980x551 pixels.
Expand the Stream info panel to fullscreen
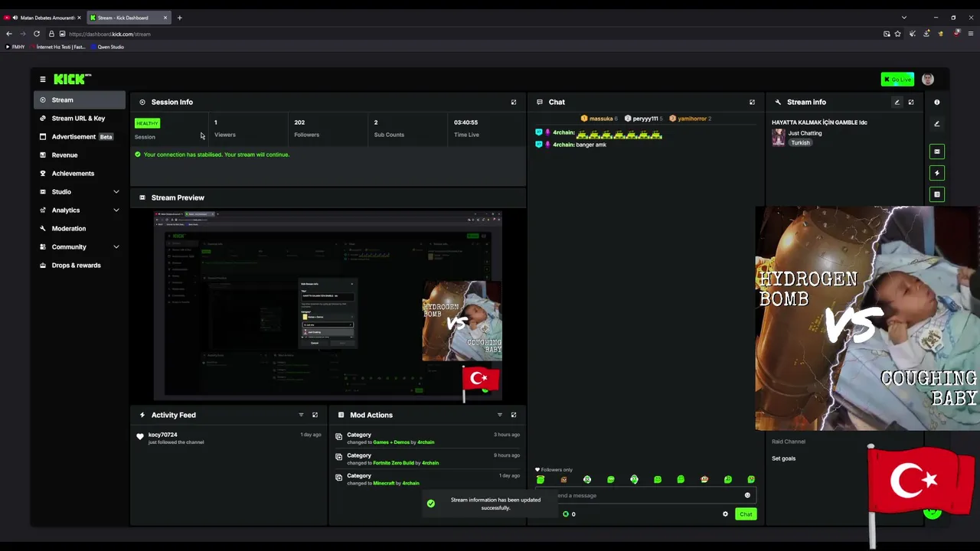pos(911,102)
